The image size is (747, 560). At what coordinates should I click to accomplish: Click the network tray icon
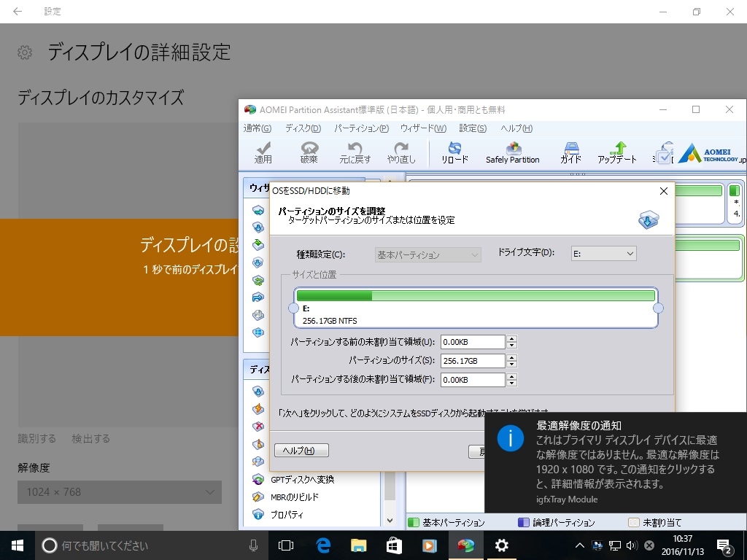615,545
